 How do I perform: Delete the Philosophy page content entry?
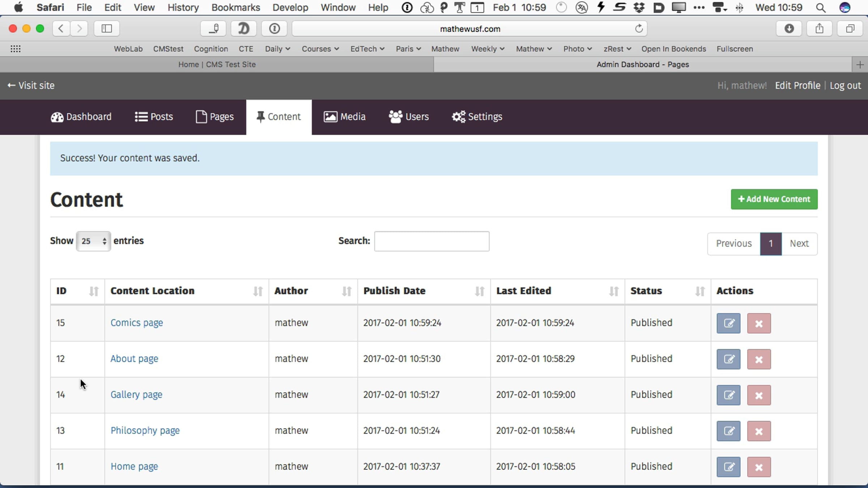point(759,431)
